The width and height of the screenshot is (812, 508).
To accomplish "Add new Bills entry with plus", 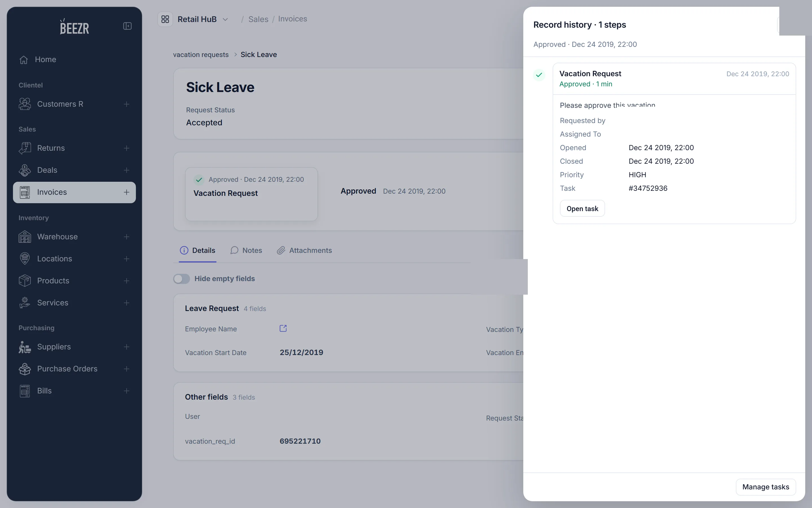I will [x=127, y=391].
